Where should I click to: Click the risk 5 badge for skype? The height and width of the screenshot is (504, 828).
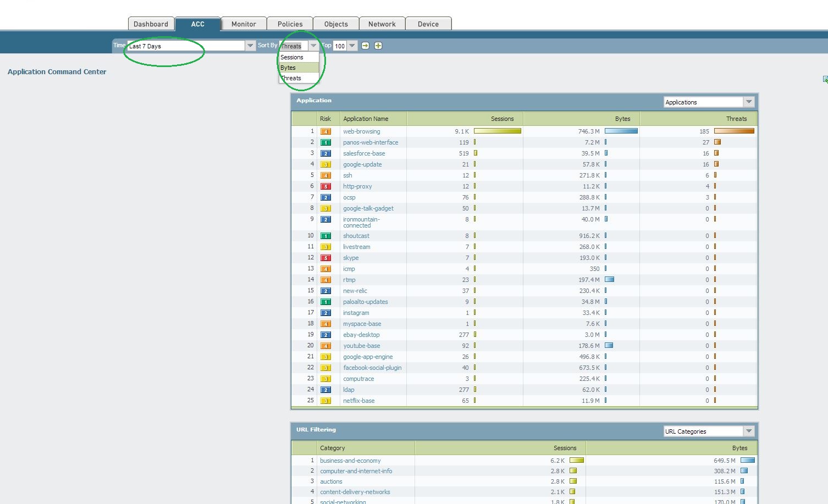point(325,258)
